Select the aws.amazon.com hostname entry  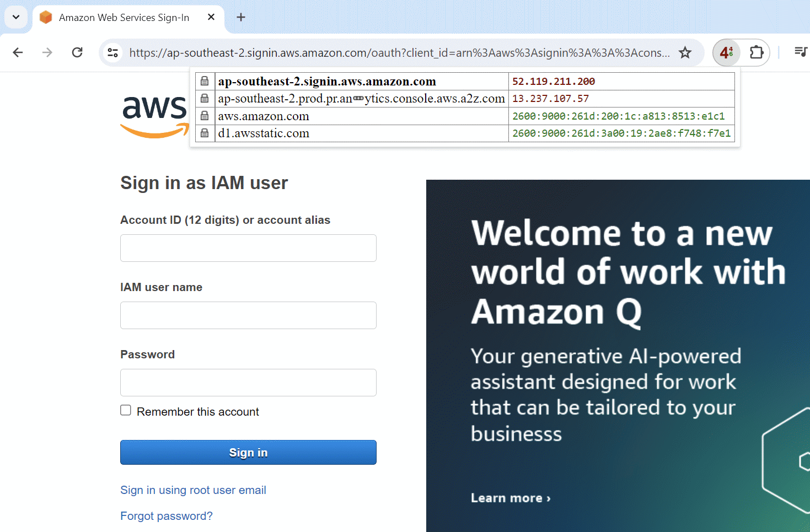264,116
